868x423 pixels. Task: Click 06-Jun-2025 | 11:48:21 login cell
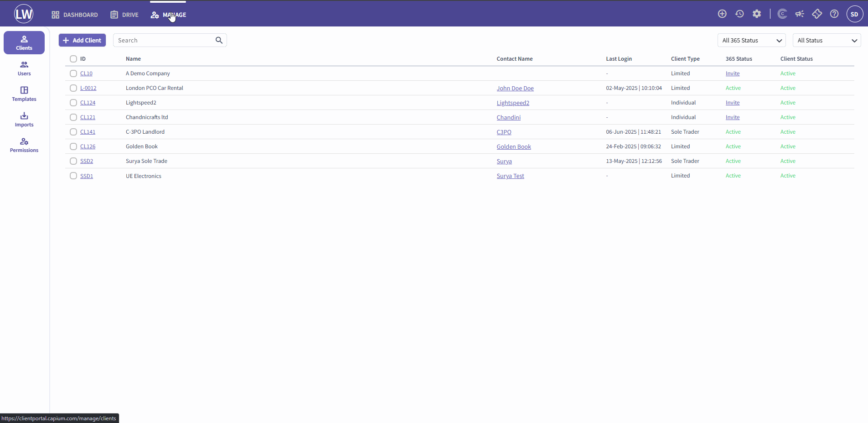point(633,132)
